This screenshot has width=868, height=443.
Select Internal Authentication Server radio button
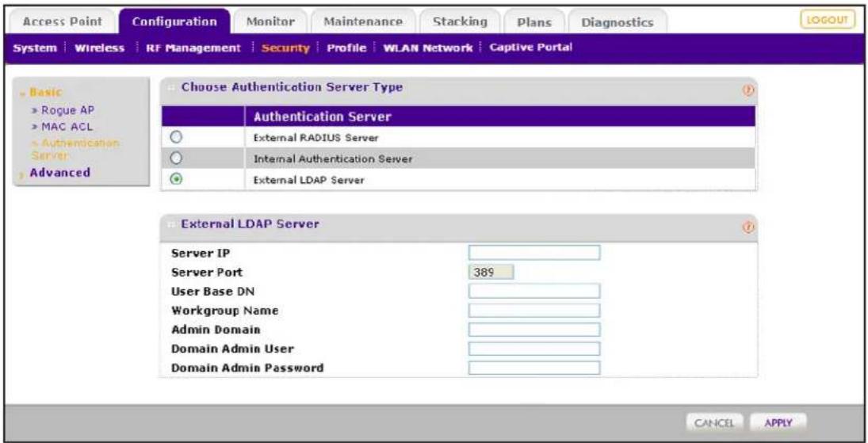pos(176,159)
